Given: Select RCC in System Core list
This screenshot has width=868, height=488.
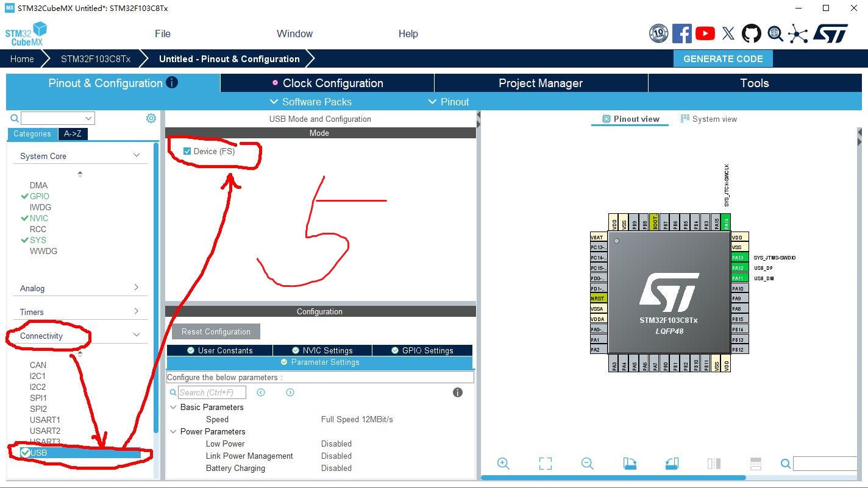Looking at the screenshot, I should click(x=38, y=229).
